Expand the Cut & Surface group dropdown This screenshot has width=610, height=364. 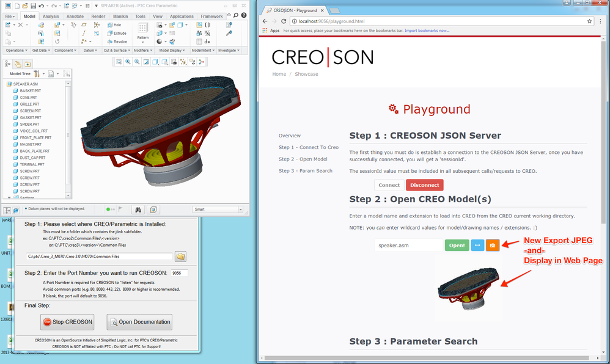[117, 51]
